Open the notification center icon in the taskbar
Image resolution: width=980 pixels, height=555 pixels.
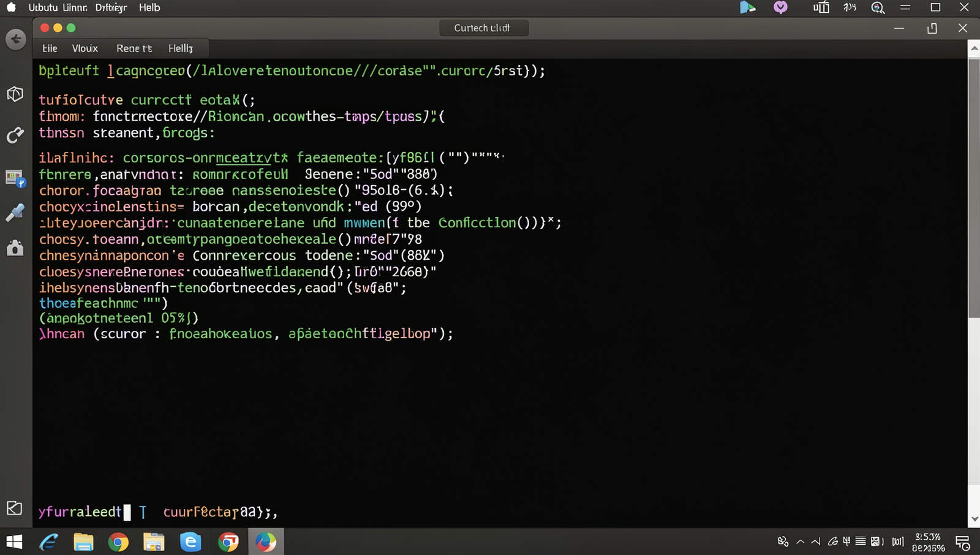(963, 543)
